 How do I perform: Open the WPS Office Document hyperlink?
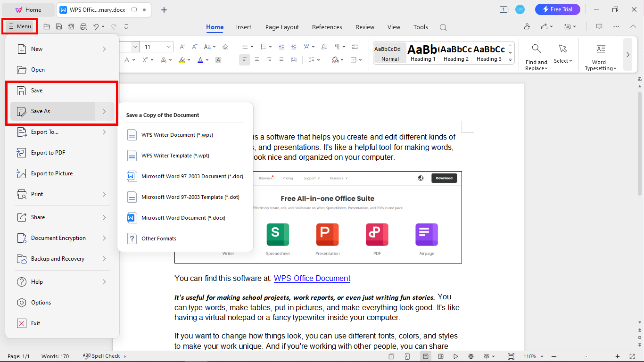(312, 278)
